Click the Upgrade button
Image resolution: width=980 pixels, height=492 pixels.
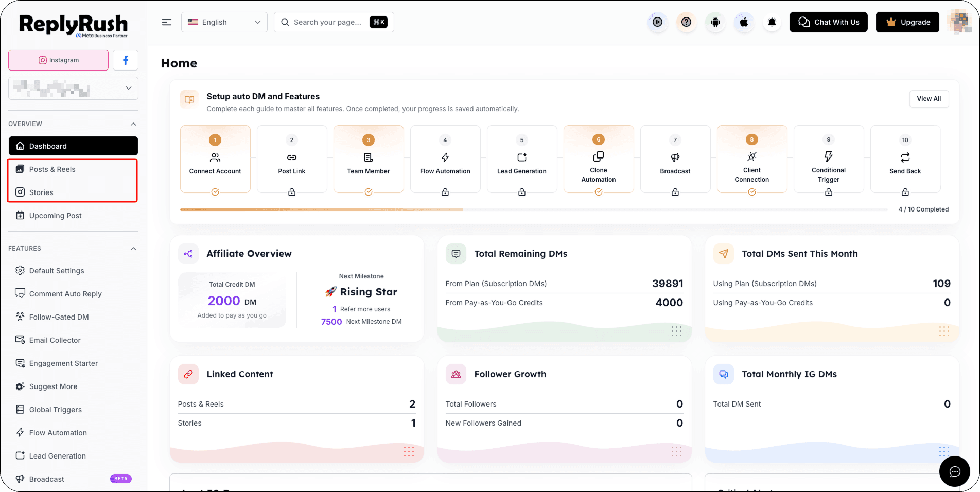907,22
